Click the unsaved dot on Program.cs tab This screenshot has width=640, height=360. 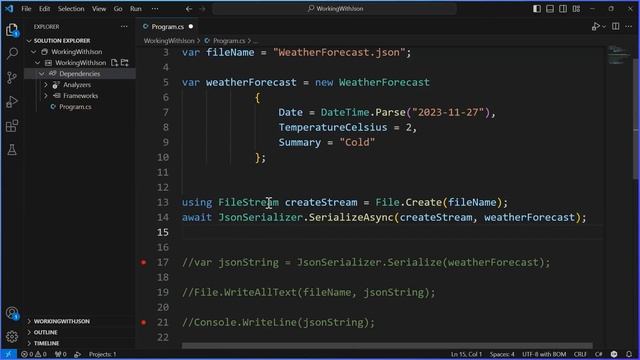pyautogui.click(x=191, y=27)
